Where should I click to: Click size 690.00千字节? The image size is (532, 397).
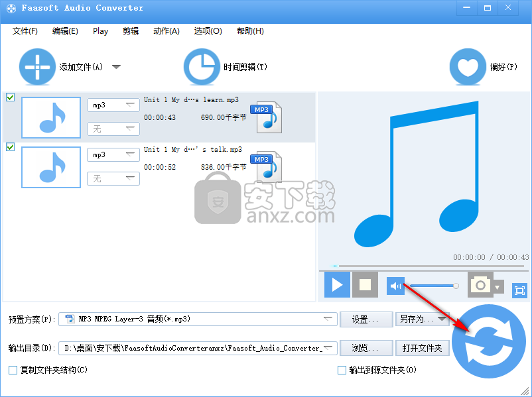click(x=224, y=118)
